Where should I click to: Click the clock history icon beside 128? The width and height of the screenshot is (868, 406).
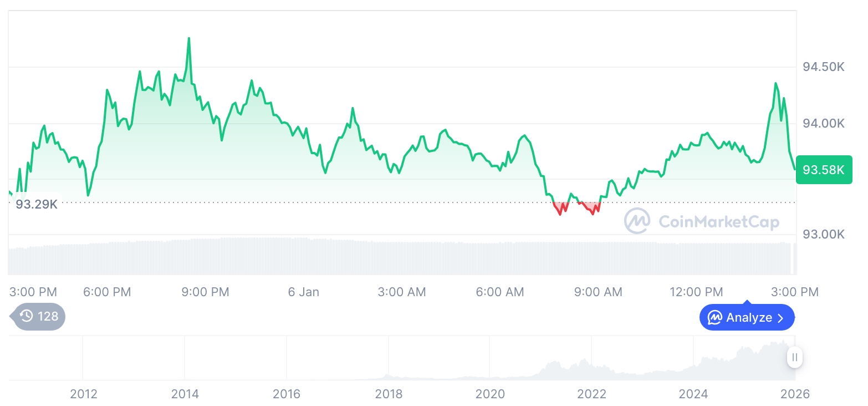26,317
